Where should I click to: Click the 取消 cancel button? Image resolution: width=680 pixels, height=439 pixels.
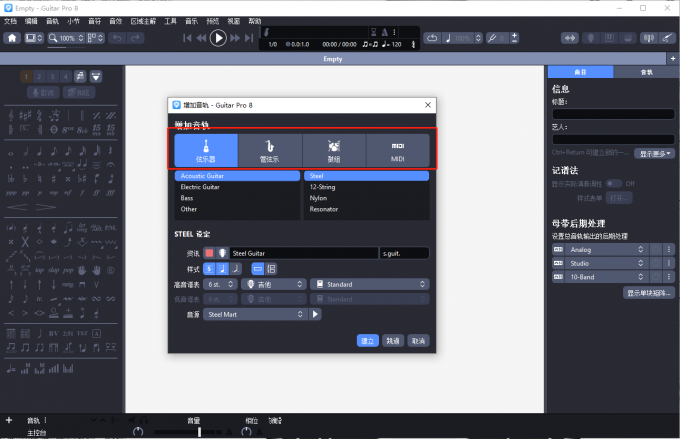418,341
